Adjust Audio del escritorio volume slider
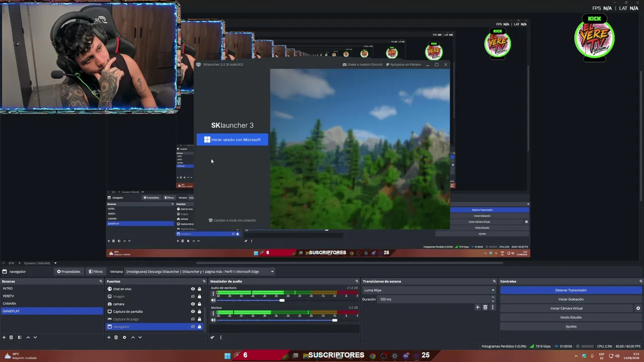This screenshot has height=362, width=644. 282,300
